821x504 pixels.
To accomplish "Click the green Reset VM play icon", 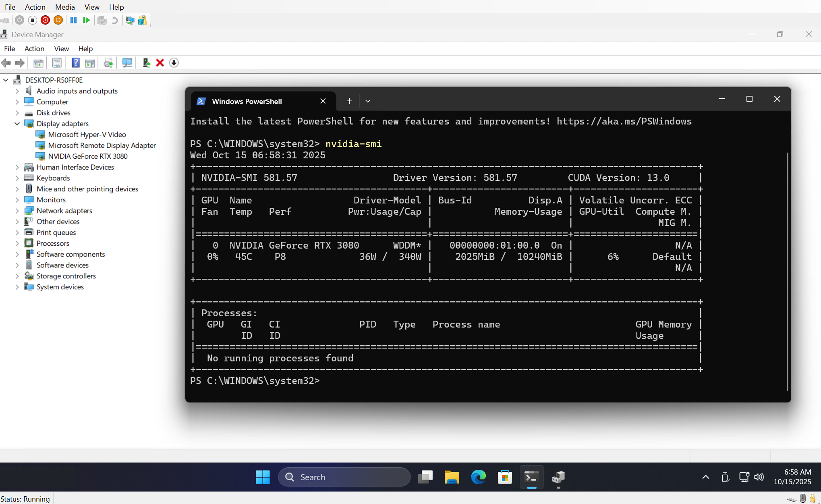I will pyautogui.click(x=86, y=20).
